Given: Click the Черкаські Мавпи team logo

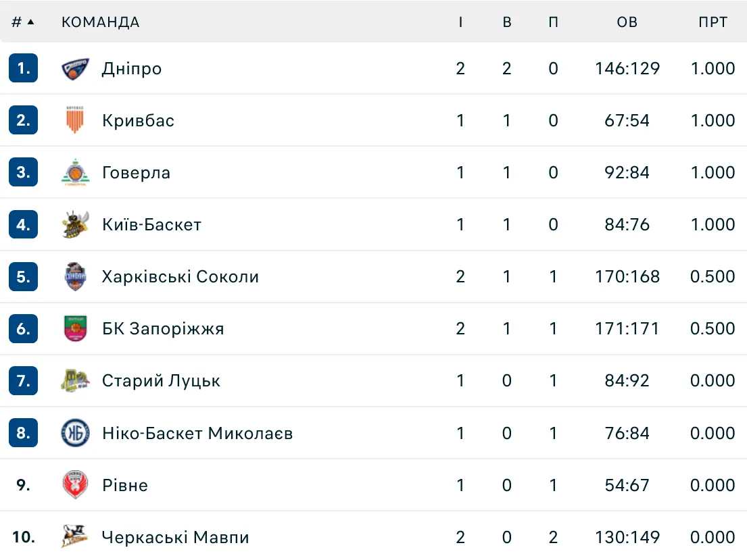Looking at the screenshot, I should 75,537.
